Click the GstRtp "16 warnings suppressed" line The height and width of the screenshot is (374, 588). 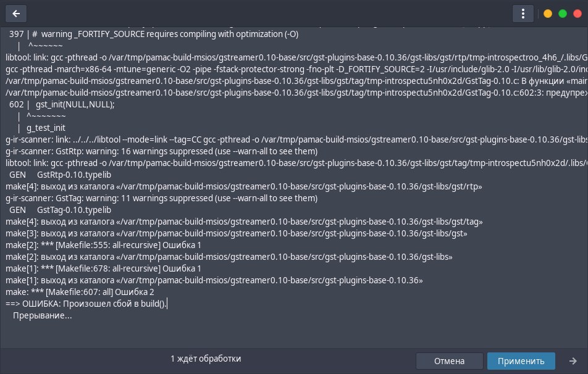click(x=161, y=151)
